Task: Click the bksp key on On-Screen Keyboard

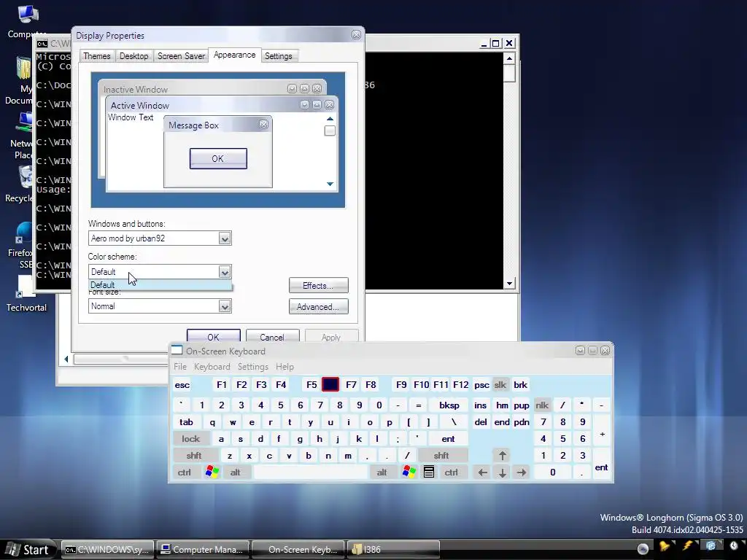Action: (x=449, y=405)
